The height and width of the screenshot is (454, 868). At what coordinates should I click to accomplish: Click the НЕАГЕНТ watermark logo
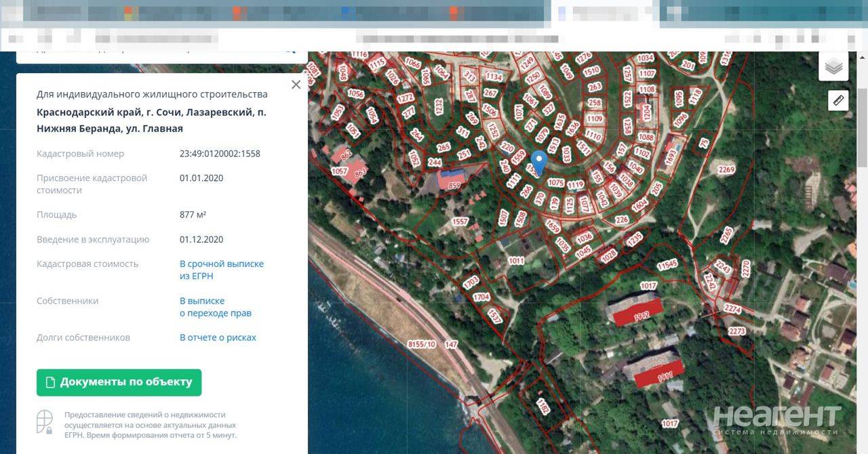click(777, 420)
